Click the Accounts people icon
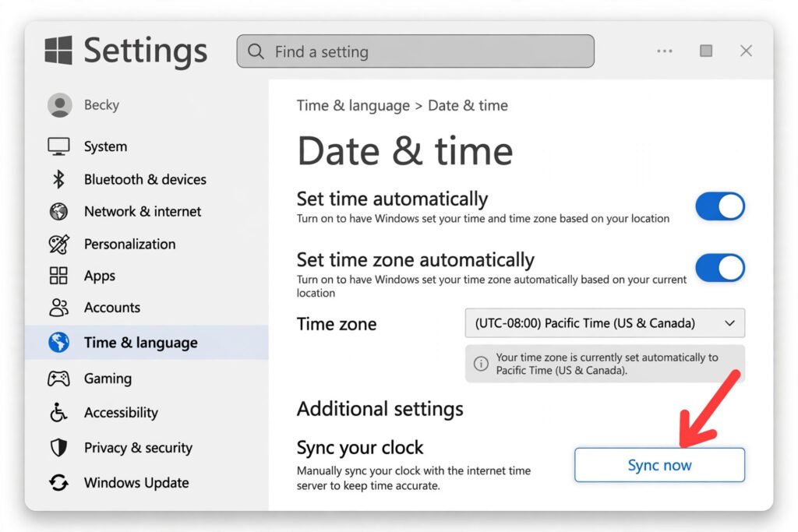Screen dimensions: 798x532 tap(58, 308)
